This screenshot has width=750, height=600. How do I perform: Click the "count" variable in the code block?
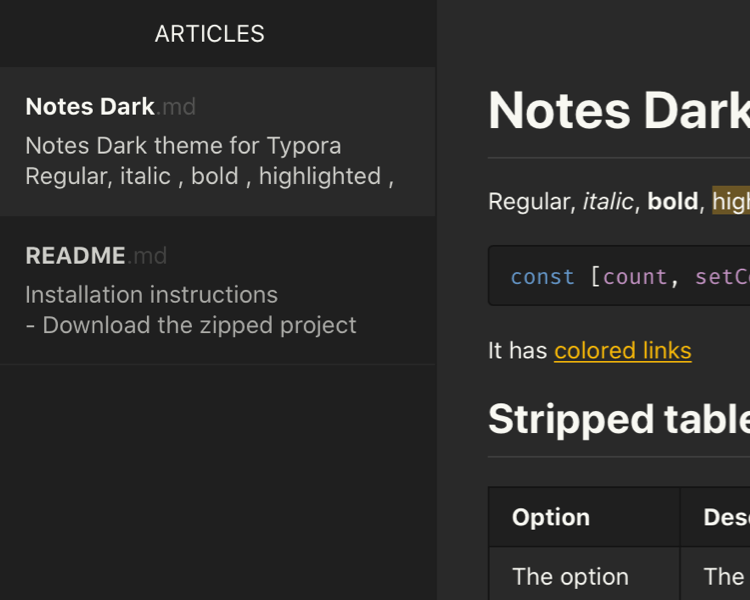634,277
